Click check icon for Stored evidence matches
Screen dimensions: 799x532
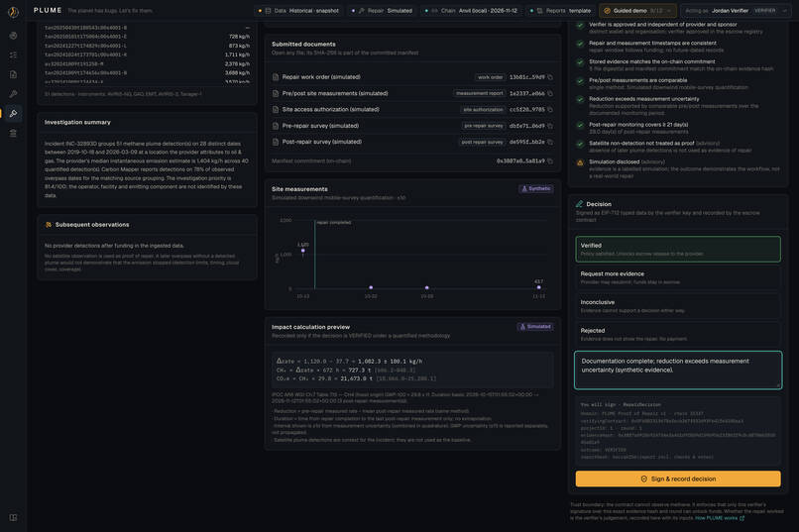click(x=580, y=62)
